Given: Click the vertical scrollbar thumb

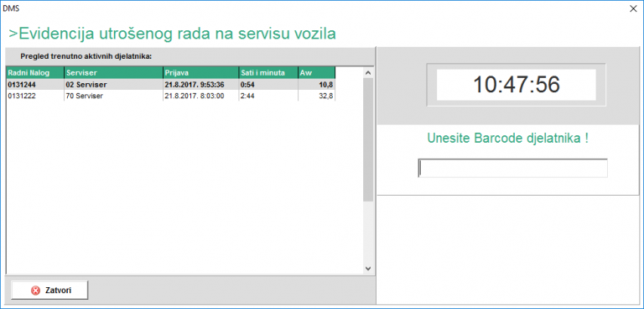Looking at the screenshot, I should tap(368, 140).
